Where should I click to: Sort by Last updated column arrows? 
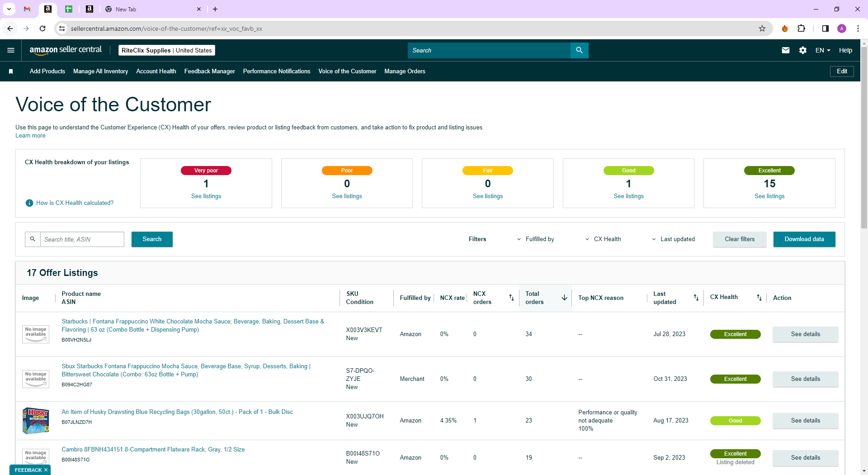point(696,298)
